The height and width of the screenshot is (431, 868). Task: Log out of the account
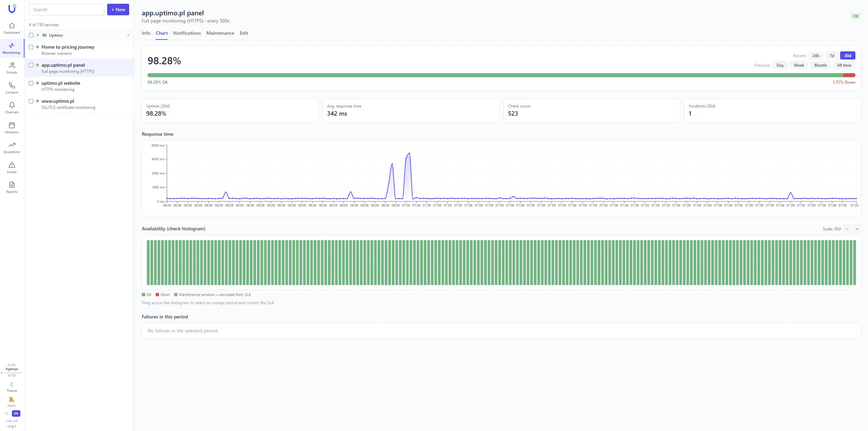12,421
